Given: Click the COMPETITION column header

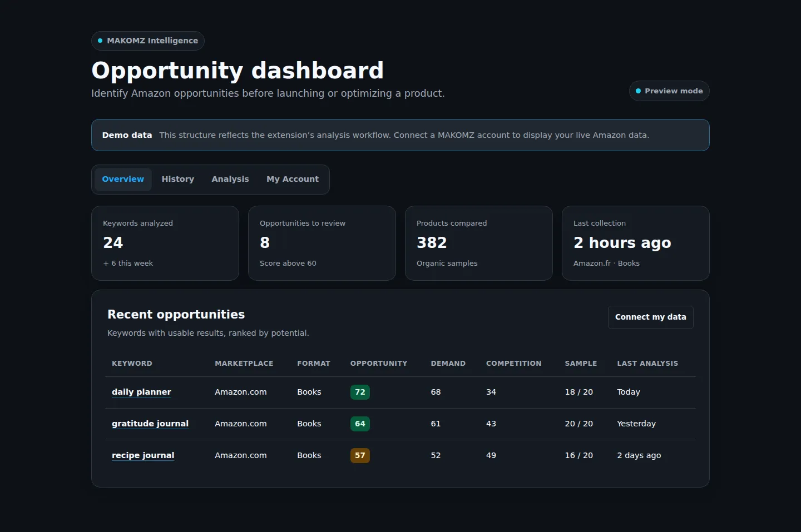Looking at the screenshot, I should 514,364.
